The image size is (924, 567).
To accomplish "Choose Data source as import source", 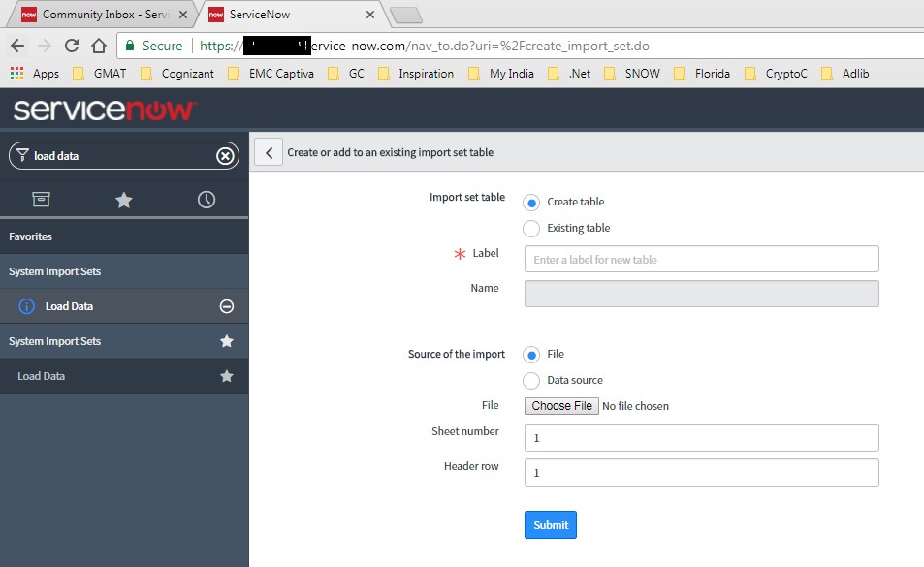I will tap(531, 381).
